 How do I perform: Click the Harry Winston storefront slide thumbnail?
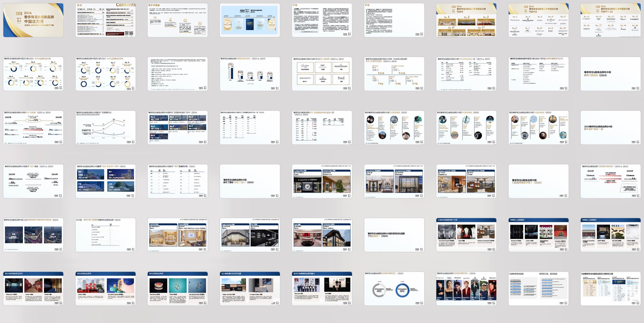394,181
